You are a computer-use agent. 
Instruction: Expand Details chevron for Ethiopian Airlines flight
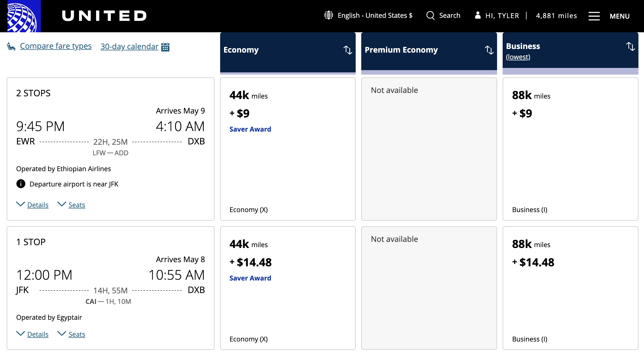pyautogui.click(x=20, y=204)
